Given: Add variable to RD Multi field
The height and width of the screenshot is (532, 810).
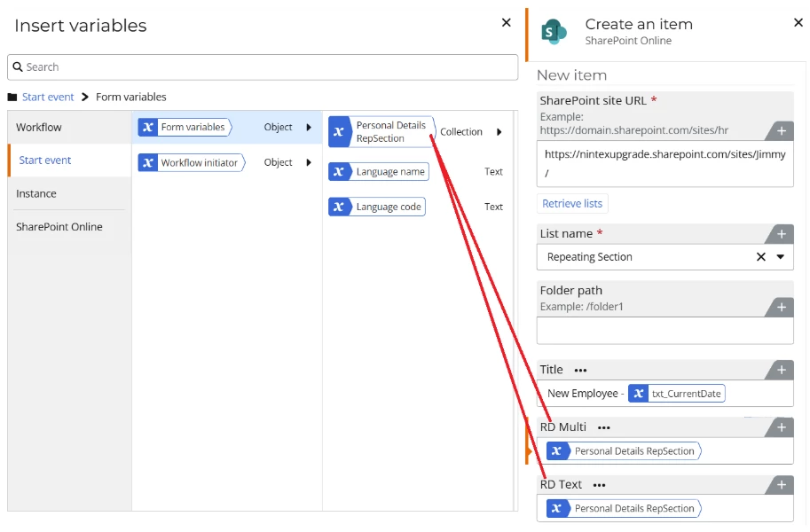Looking at the screenshot, I should click(x=781, y=427).
